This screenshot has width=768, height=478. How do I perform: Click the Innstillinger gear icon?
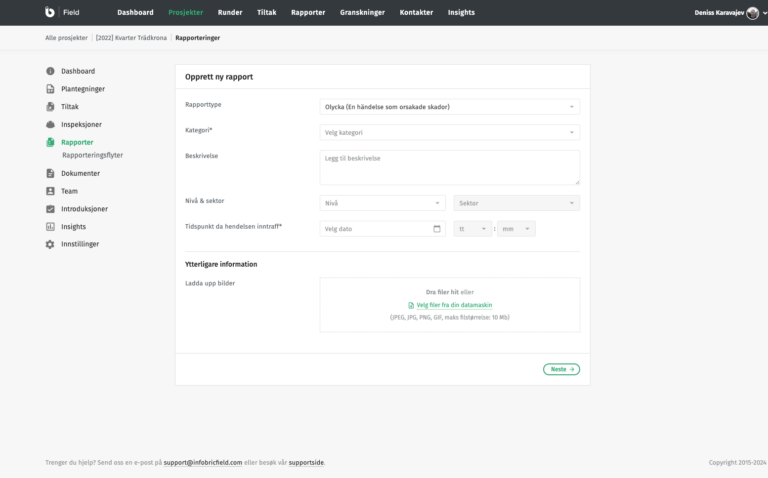[50, 244]
